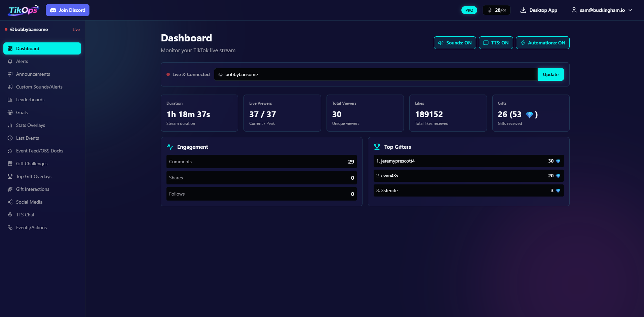Click the Shares engagement row
Viewport: 644px width, 317px height.
pyautogui.click(x=262, y=178)
